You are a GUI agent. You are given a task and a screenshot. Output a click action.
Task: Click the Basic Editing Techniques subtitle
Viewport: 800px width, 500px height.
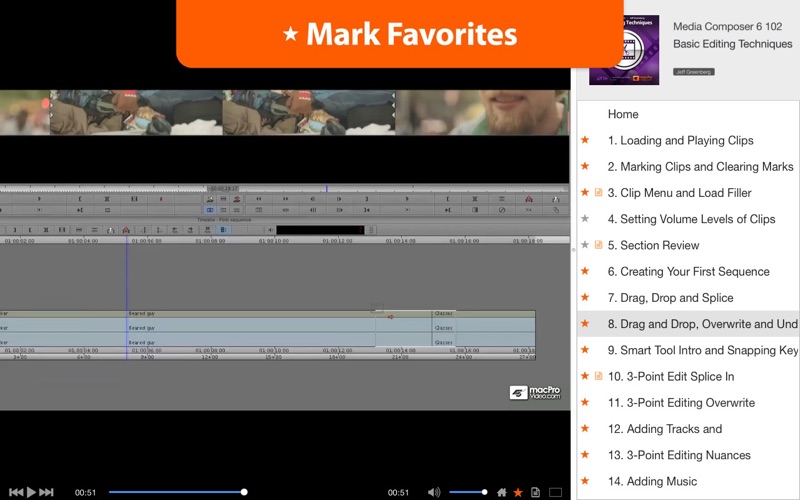(733, 44)
